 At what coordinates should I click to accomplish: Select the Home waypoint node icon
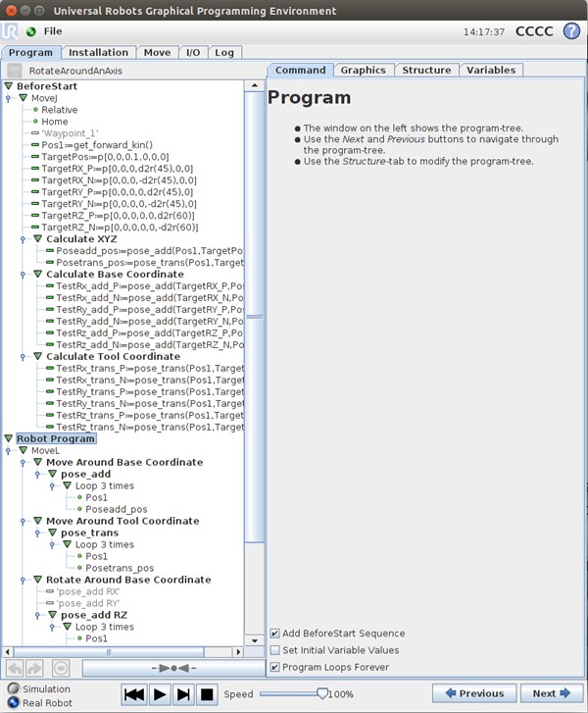(x=35, y=122)
